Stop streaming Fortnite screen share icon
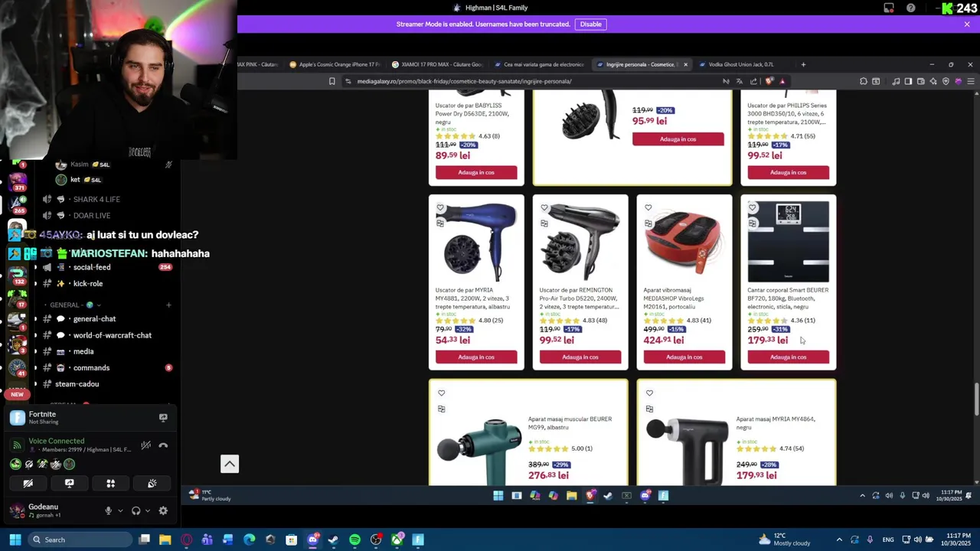The width and height of the screenshot is (980, 551). click(x=163, y=418)
